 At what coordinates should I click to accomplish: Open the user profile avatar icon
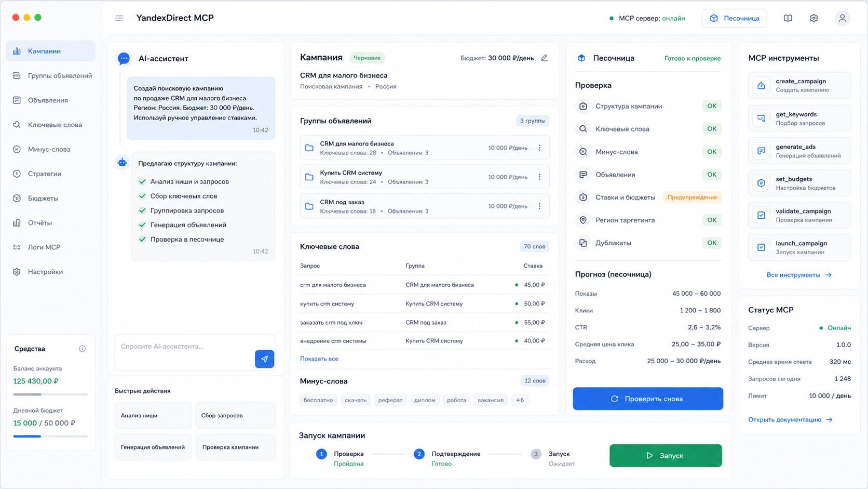click(x=842, y=18)
